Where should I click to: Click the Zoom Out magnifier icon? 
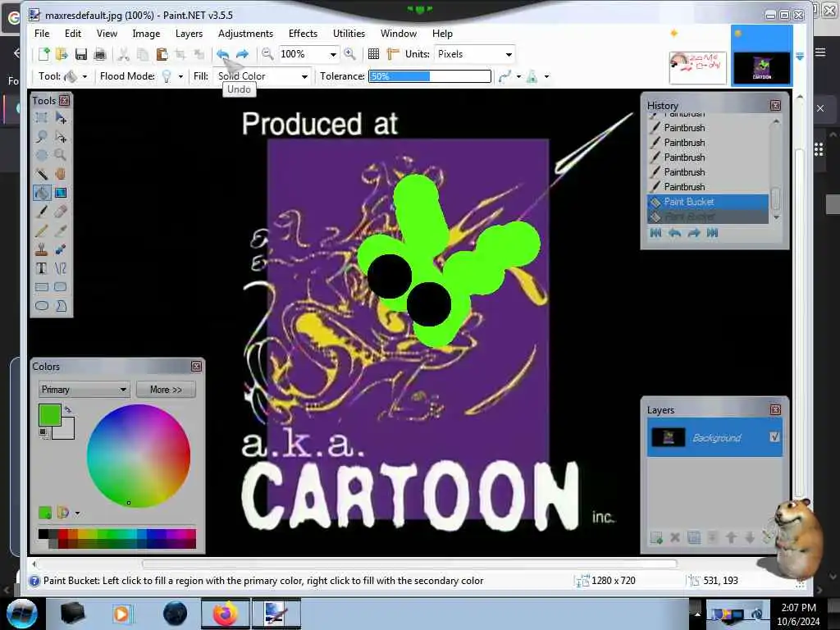267,54
